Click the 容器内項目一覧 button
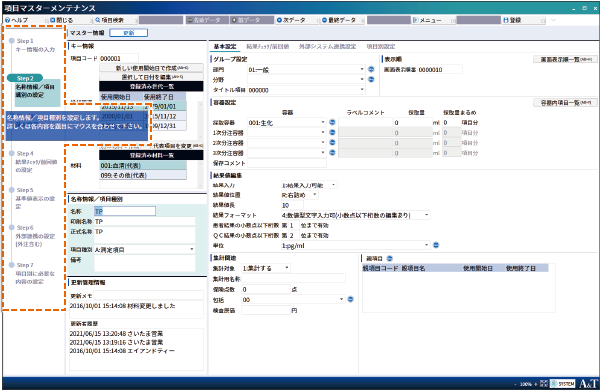 pos(565,103)
